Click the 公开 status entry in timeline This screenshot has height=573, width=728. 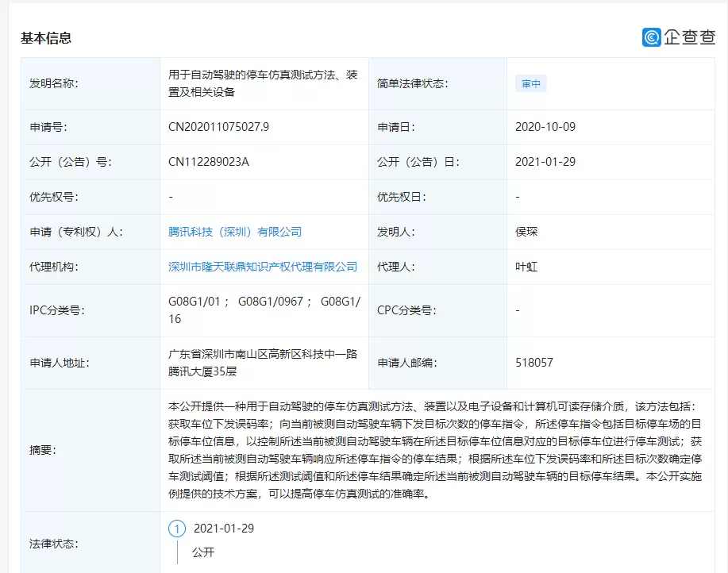point(202,552)
